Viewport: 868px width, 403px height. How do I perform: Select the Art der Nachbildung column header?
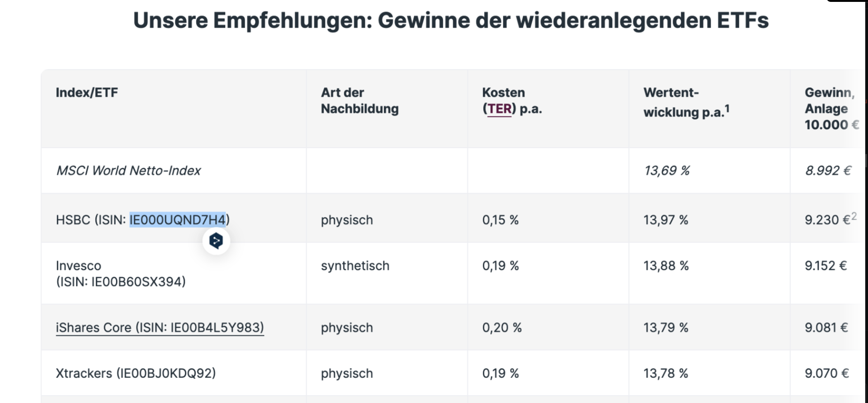pyautogui.click(x=359, y=101)
